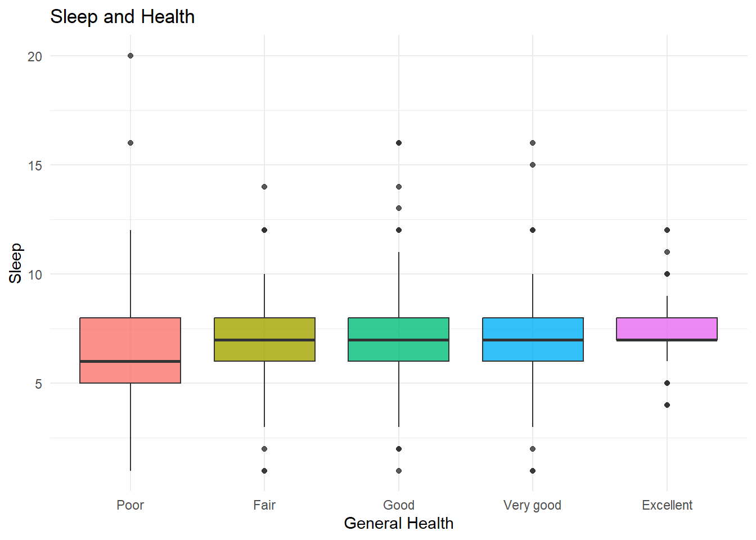Screen dimensions: 756x540
Task: Click the "Very good" x-axis label
Action: coord(532,505)
